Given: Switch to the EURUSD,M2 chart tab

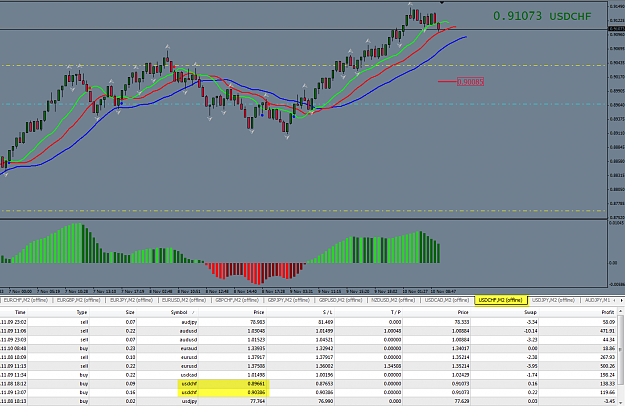Looking at the screenshot, I should click(x=184, y=300).
